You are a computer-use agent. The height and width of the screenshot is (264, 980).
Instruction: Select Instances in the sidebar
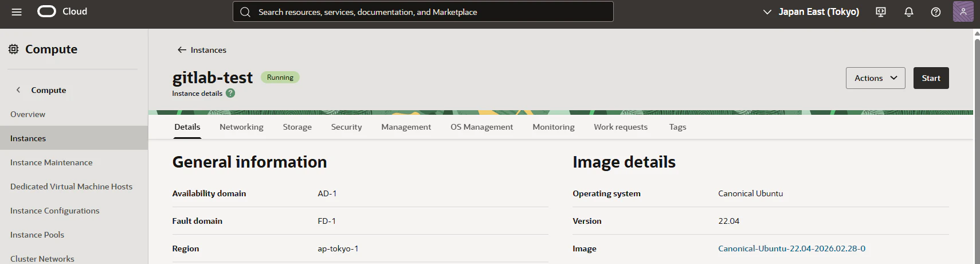tap(74, 138)
